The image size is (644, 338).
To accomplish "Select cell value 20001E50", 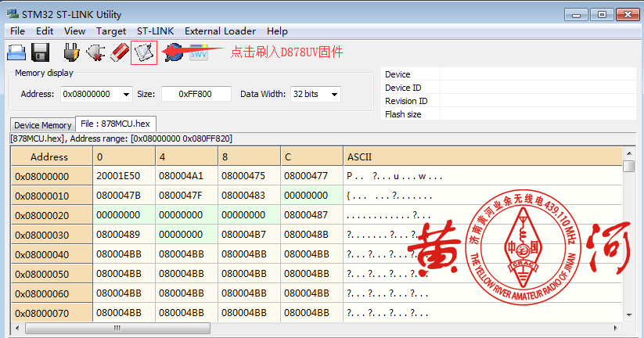I will [x=124, y=176].
